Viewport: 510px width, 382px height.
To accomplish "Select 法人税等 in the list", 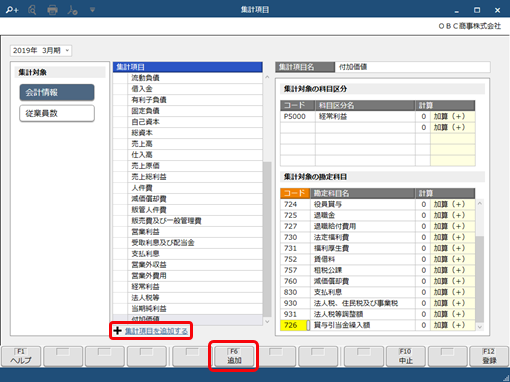I will tap(188, 298).
